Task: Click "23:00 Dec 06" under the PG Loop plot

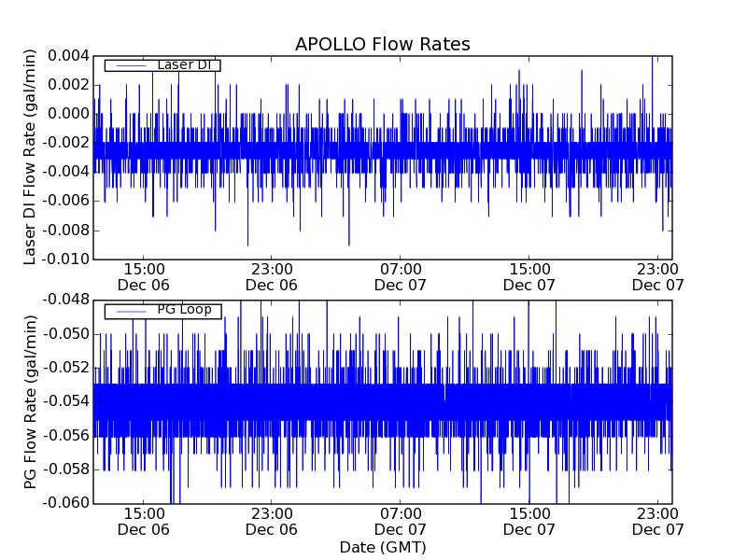Action: (272, 522)
